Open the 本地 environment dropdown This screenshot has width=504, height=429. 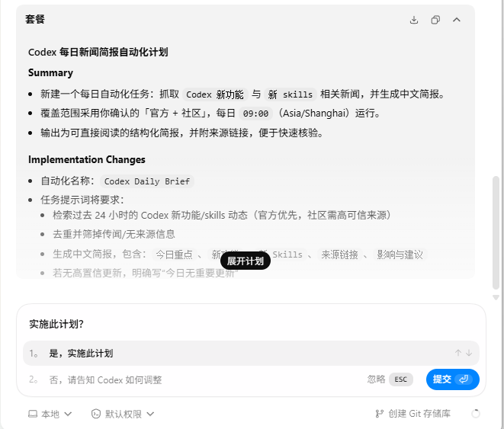[x=50, y=414]
